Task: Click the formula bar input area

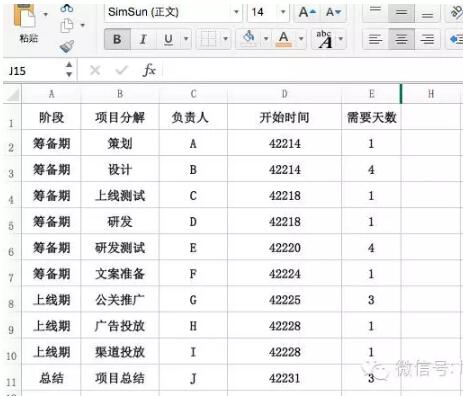Action: (x=313, y=71)
